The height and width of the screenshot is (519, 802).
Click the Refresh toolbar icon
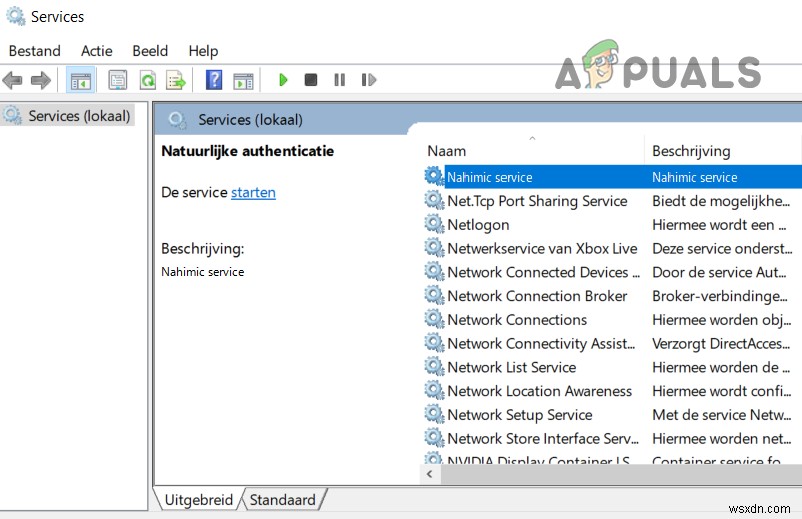tap(148, 80)
